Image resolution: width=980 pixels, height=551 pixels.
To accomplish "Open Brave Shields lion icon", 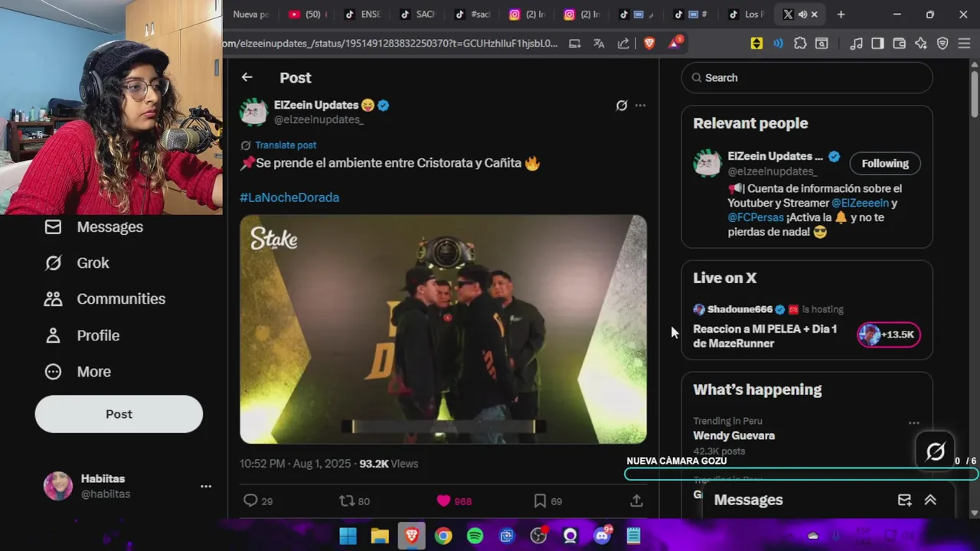I will coord(649,44).
